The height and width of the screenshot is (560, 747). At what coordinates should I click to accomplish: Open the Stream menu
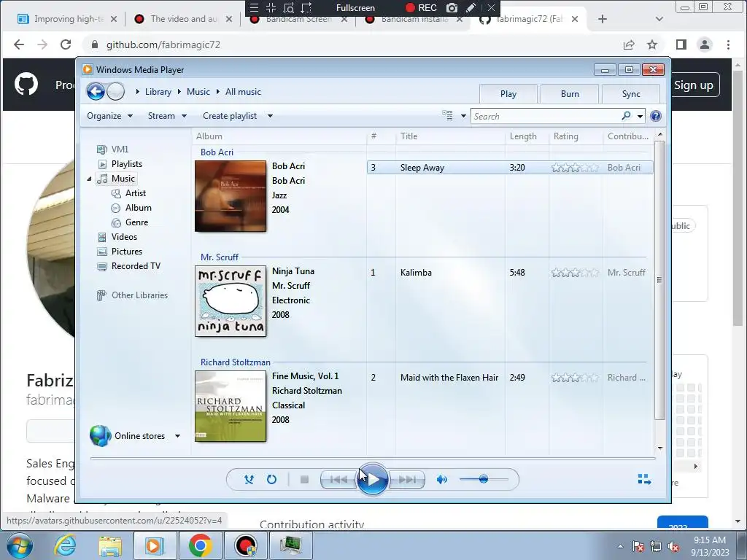[167, 116]
